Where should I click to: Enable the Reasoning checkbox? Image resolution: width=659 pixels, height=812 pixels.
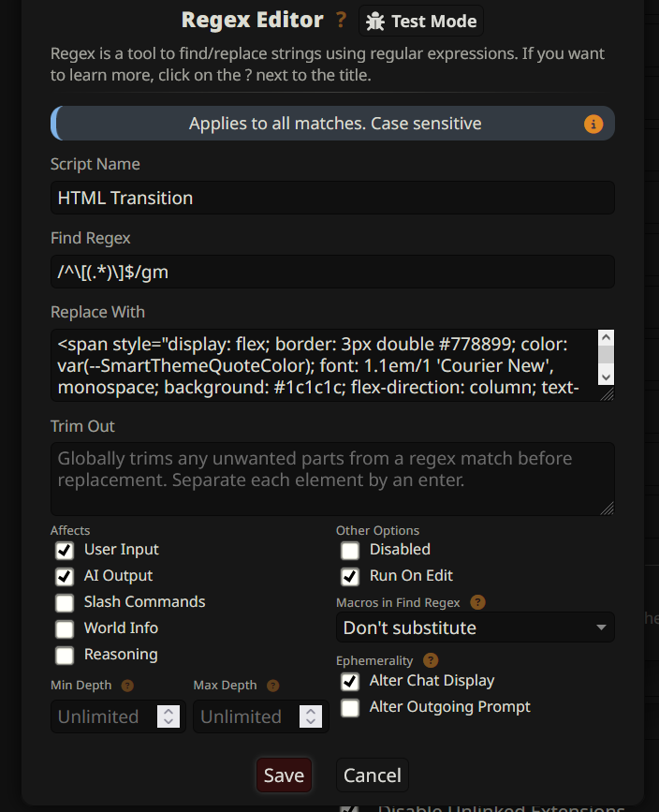(x=65, y=655)
